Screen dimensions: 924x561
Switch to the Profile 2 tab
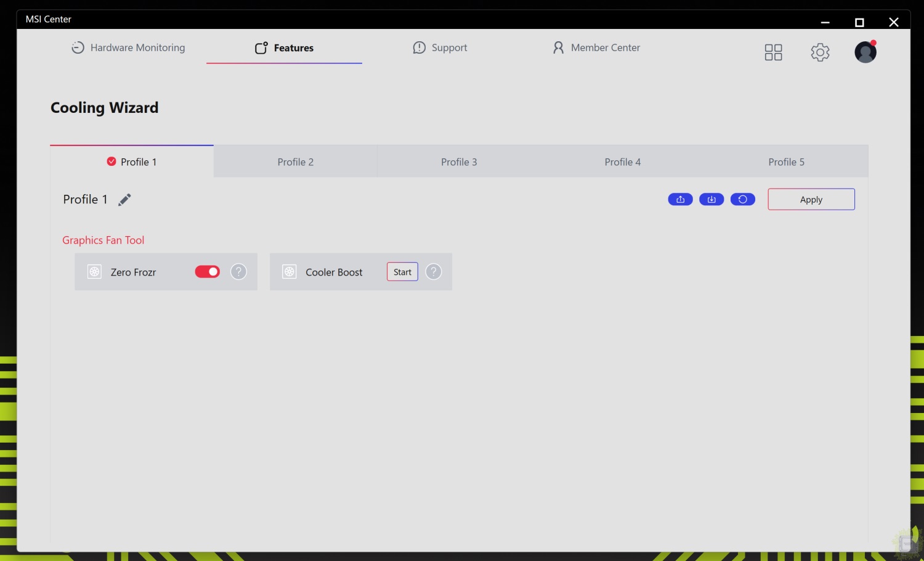pos(296,162)
